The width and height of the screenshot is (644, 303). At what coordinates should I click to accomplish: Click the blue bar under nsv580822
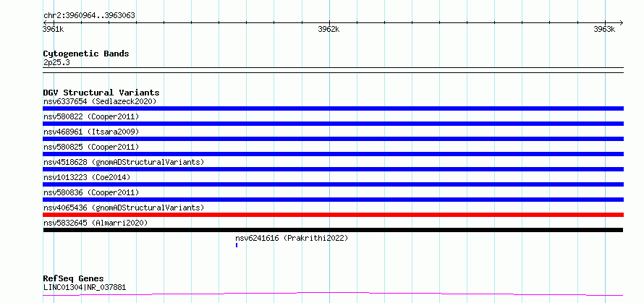(x=333, y=124)
